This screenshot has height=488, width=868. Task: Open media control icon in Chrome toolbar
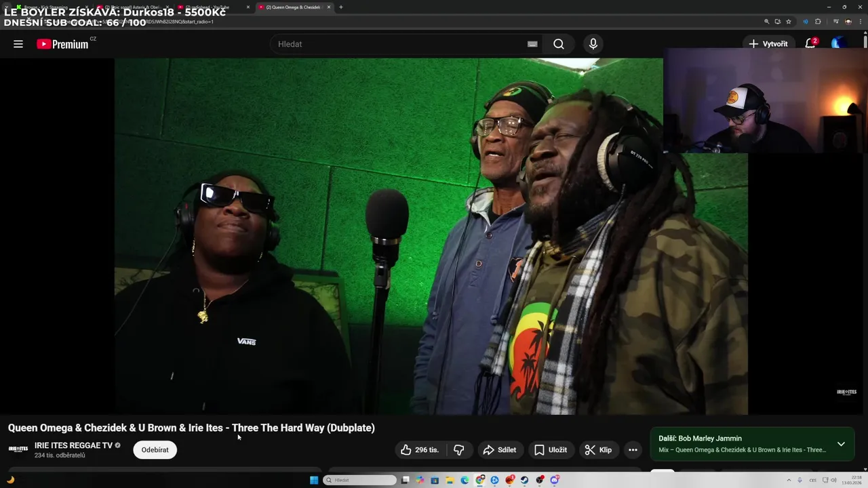pyautogui.click(x=836, y=22)
